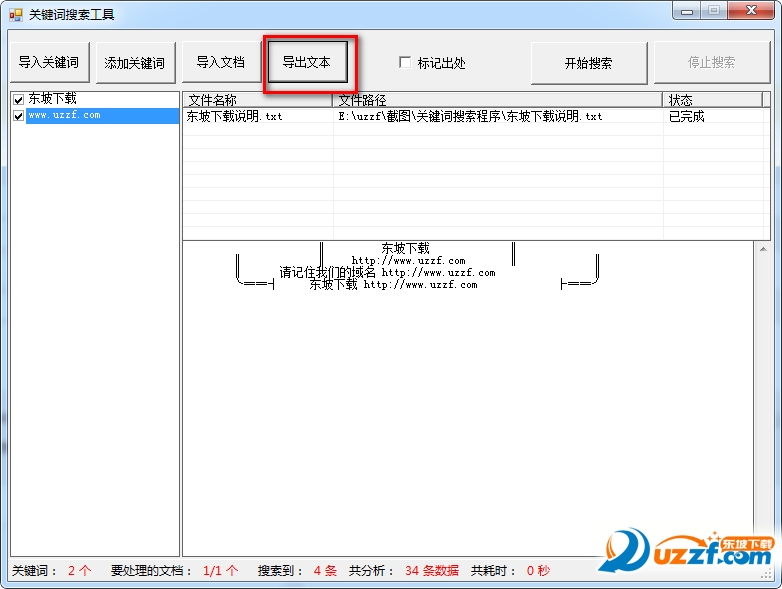Start the search with 开始搜索
The image size is (782, 589).
tap(588, 63)
